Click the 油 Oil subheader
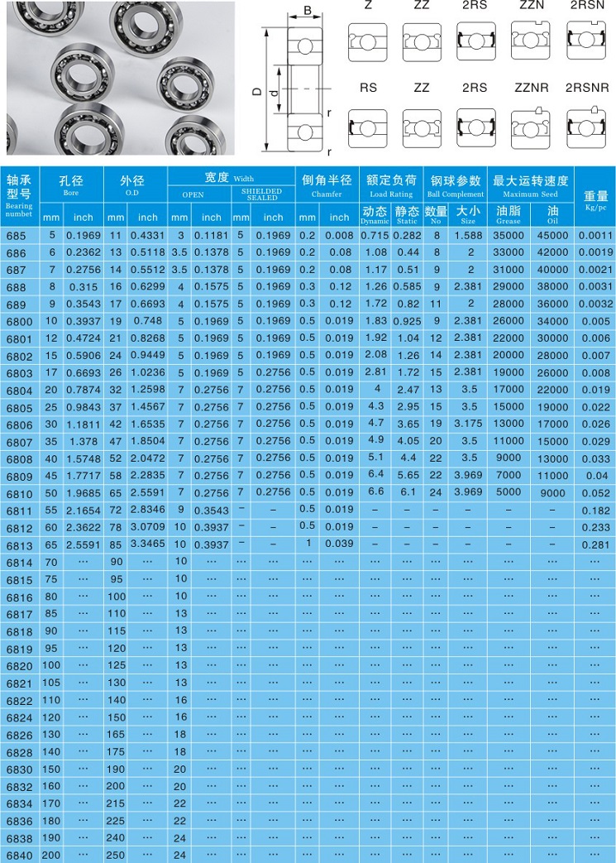Image resolution: width=616 pixels, height=863 pixels. click(x=552, y=214)
